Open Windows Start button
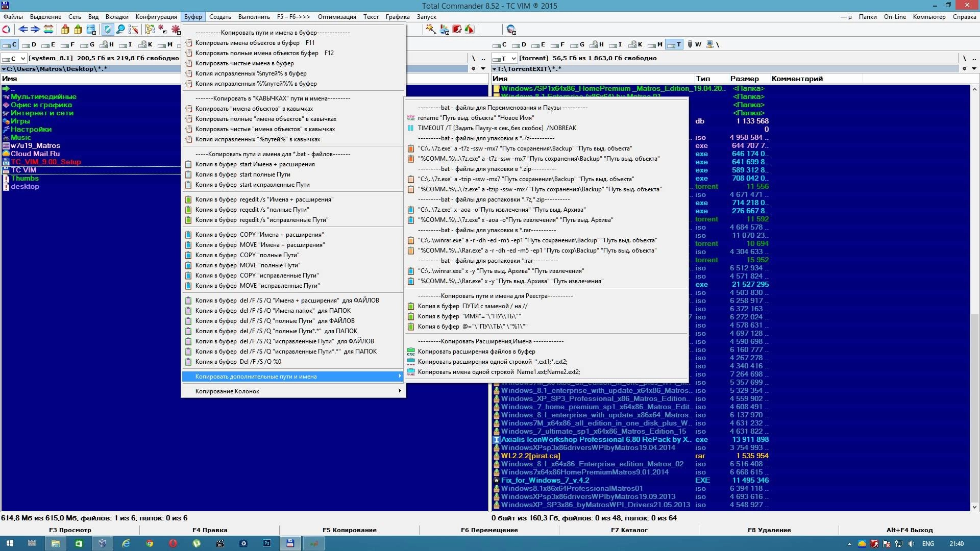 (10, 543)
